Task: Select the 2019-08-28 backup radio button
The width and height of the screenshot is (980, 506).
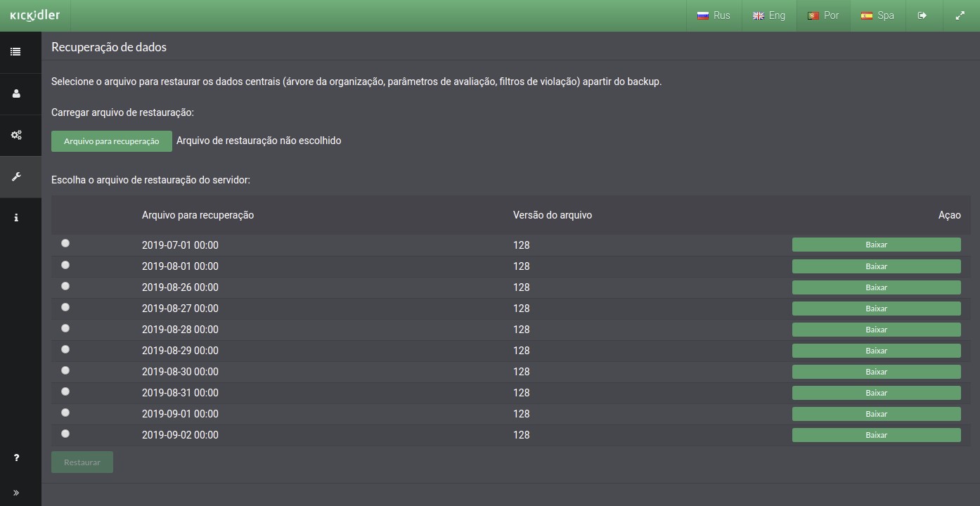Action: tap(65, 328)
